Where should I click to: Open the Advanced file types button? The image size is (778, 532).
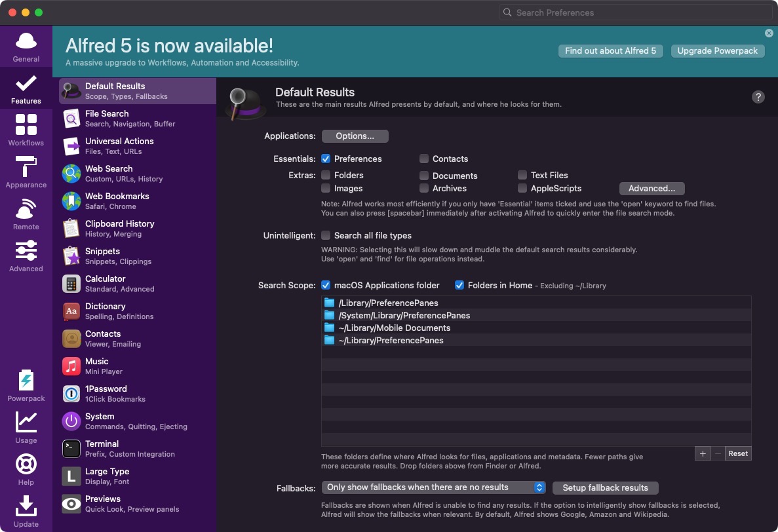tap(652, 189)
